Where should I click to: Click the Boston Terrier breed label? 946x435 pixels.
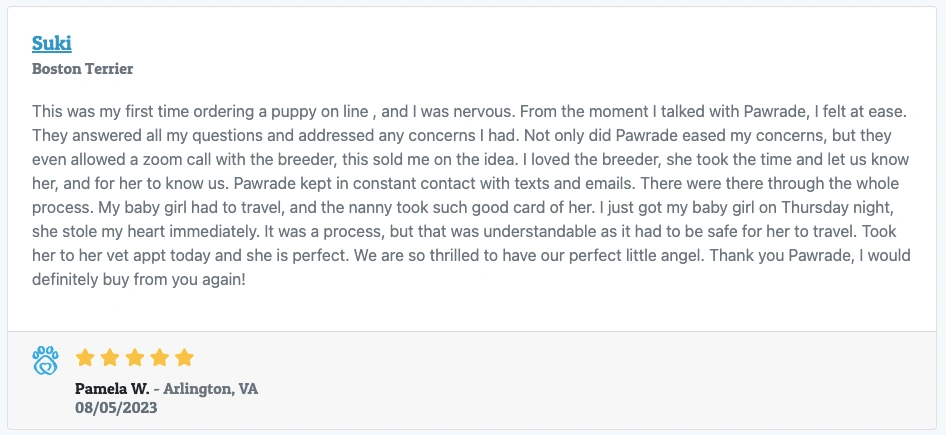click(x=82, y=69)
